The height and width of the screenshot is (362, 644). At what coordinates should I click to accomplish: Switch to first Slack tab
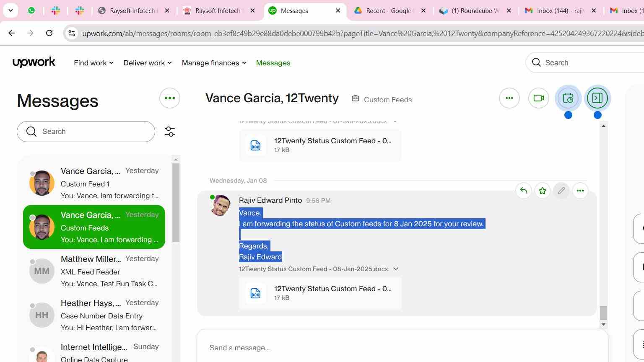[x=56, y=10]
